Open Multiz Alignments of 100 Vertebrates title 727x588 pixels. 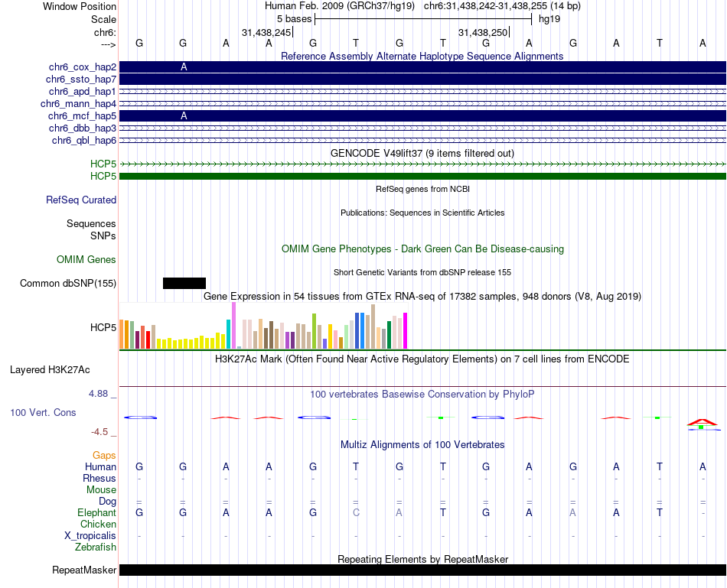click(422, 445)
